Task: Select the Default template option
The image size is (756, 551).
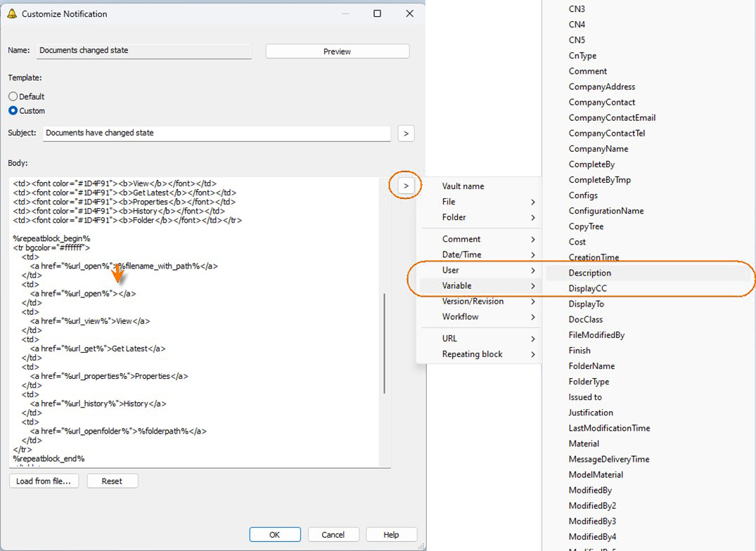Action: click(13, 96)
